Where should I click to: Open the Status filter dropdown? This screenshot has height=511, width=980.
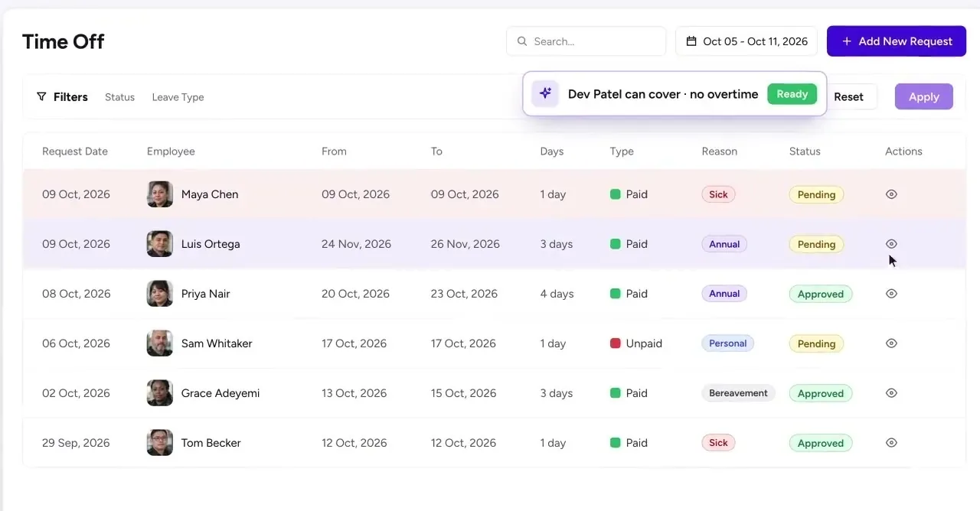point(119,97)
